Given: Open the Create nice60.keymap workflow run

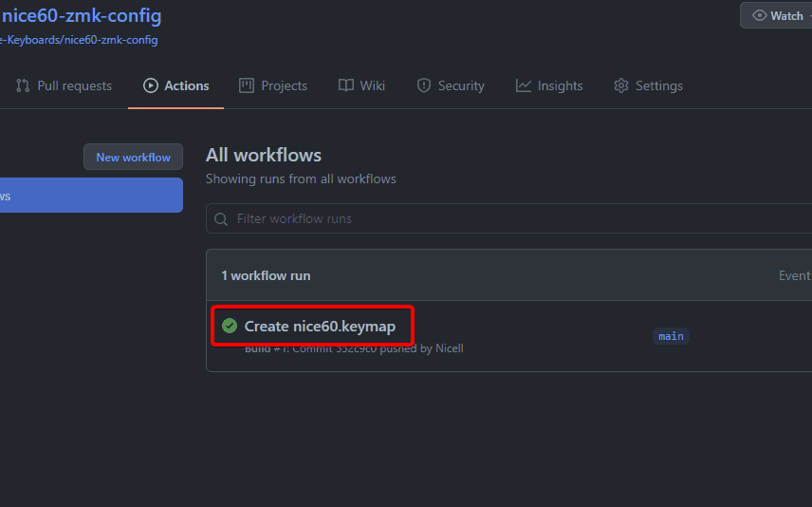Looking at the screenshot, I should [320, 326].
